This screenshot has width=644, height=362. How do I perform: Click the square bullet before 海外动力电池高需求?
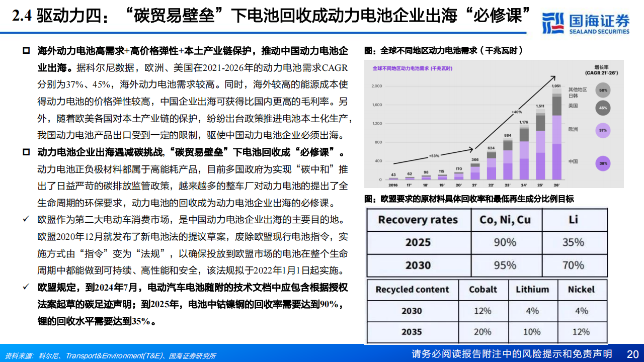tap(26, 51)
